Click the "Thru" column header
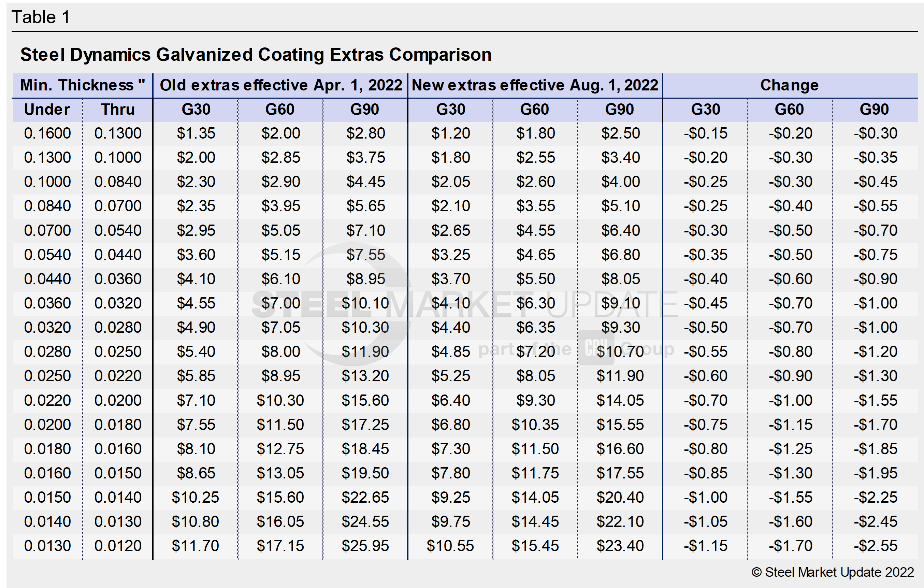The width and height of the screenshot is (924, 588). [118, 110]
